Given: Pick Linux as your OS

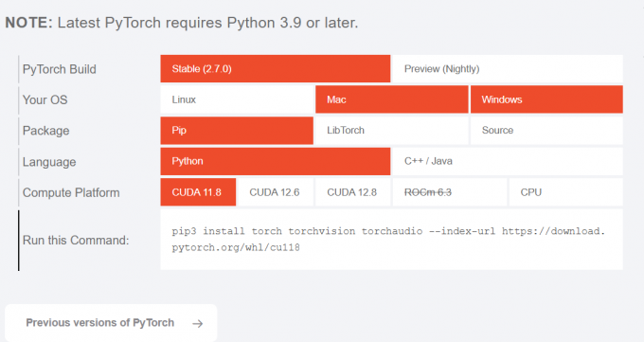Looking at the screenshot, I should pyautogui.click(x=237, y=99).
